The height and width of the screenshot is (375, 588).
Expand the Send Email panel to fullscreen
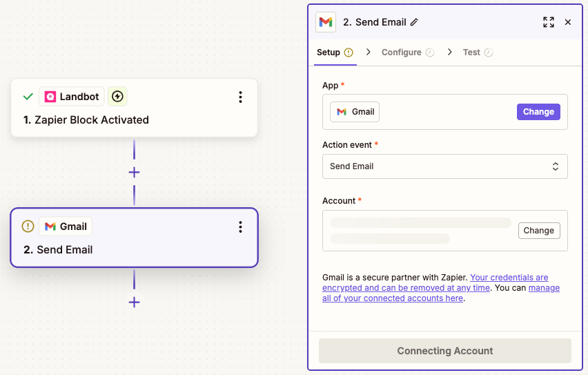click(x=549, y=22)
